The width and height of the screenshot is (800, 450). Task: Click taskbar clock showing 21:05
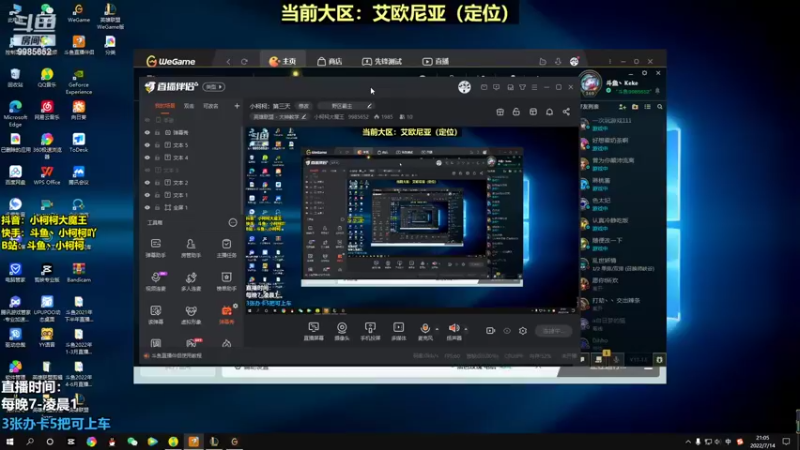point(762,441)
